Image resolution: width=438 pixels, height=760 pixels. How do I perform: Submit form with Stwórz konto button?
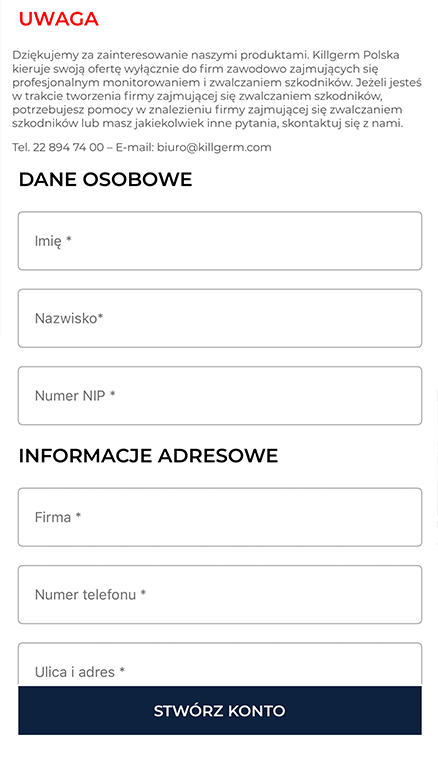(219, 711)
